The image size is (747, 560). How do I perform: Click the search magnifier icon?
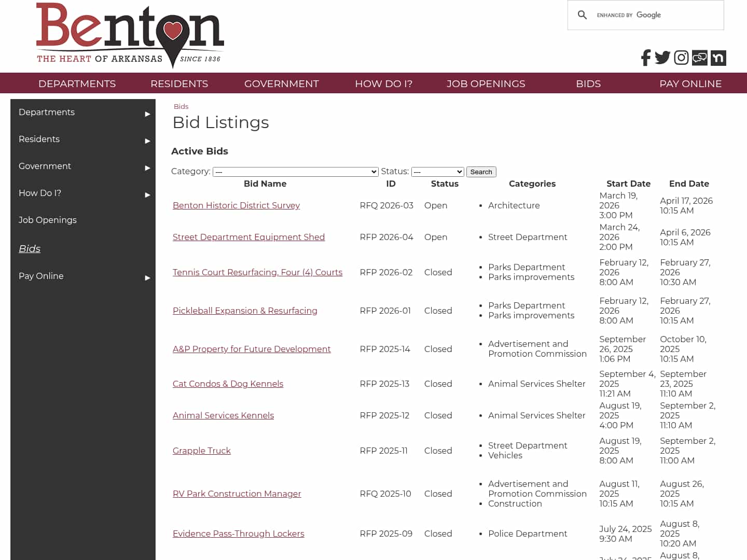point(582,15)
